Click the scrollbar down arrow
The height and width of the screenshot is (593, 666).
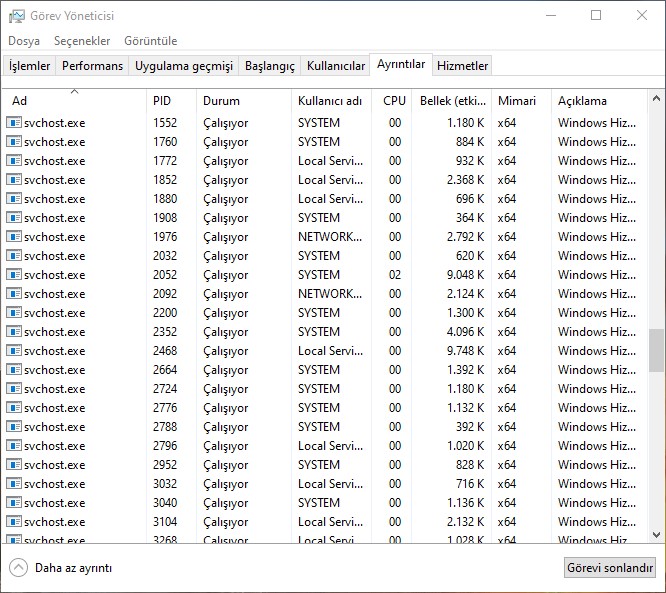click(656, 536)
